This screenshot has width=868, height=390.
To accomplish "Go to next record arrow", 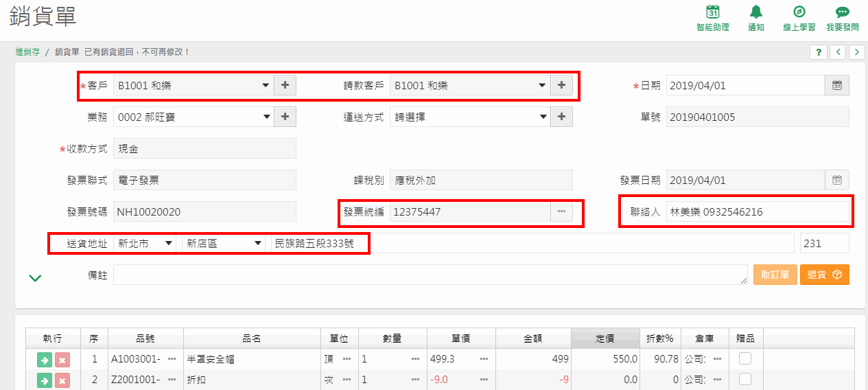I will pos(856,52).
